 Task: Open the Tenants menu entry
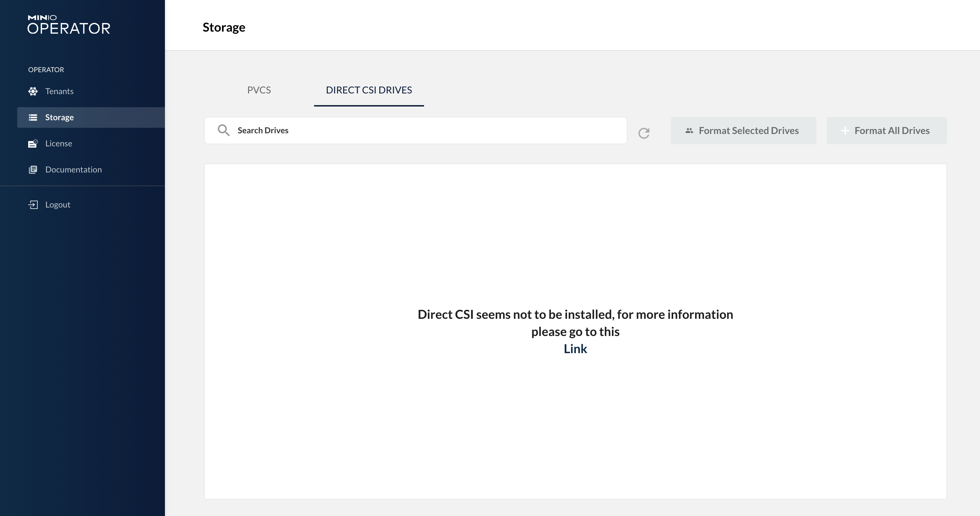pyautogui.click(x=59, y=91)
